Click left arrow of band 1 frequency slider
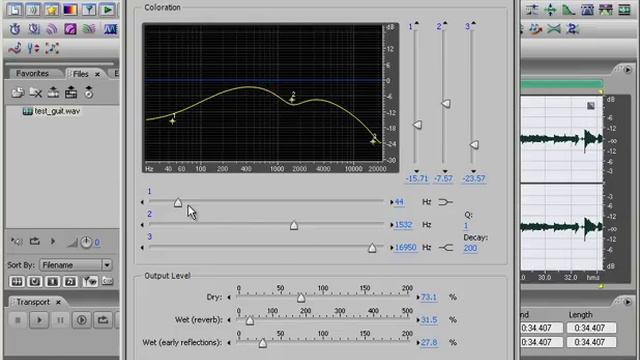 pyautogui.click(x=142, y=202)
